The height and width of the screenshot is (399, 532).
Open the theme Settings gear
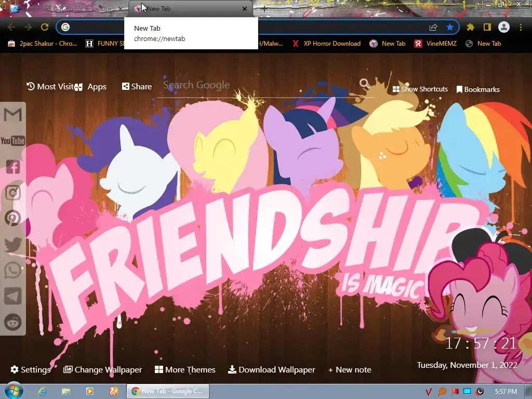[31, 369]
